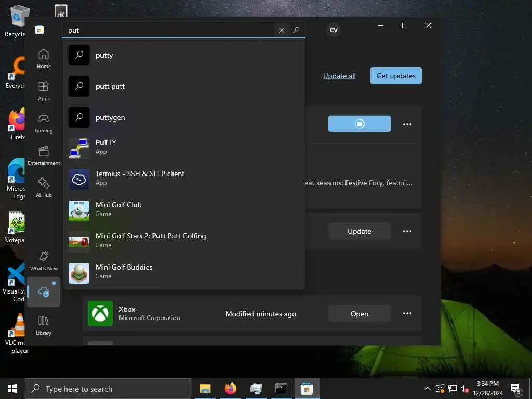Open Mini Golf Buddies game result
532x399 pixels.
tap(184, 272)
